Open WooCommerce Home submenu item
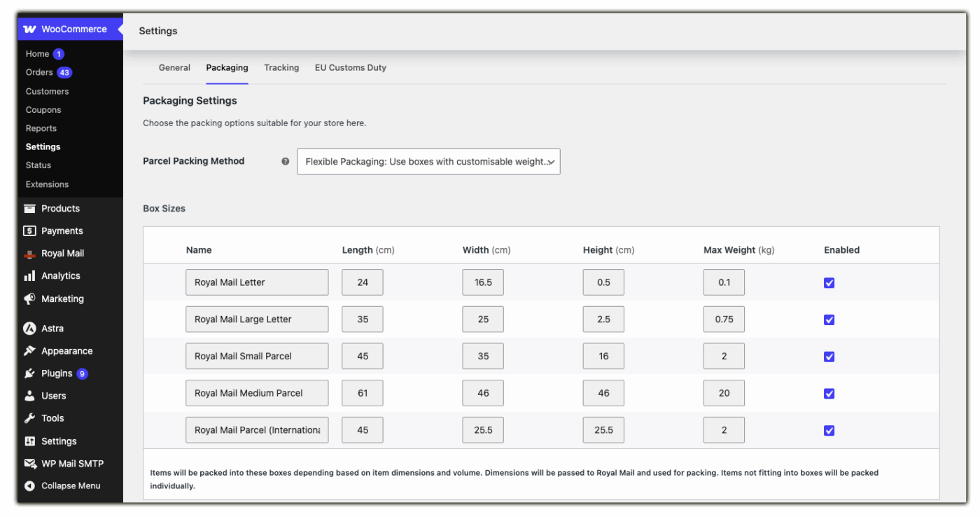980x517 pixels. tap(37, 54)
